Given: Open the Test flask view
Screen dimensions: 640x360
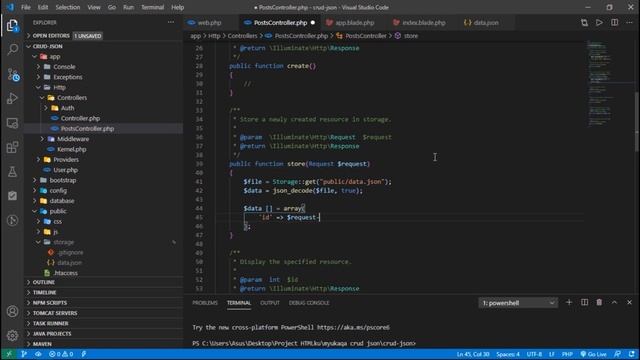Looking at the screenshot, I should click(x=12, y=171).
